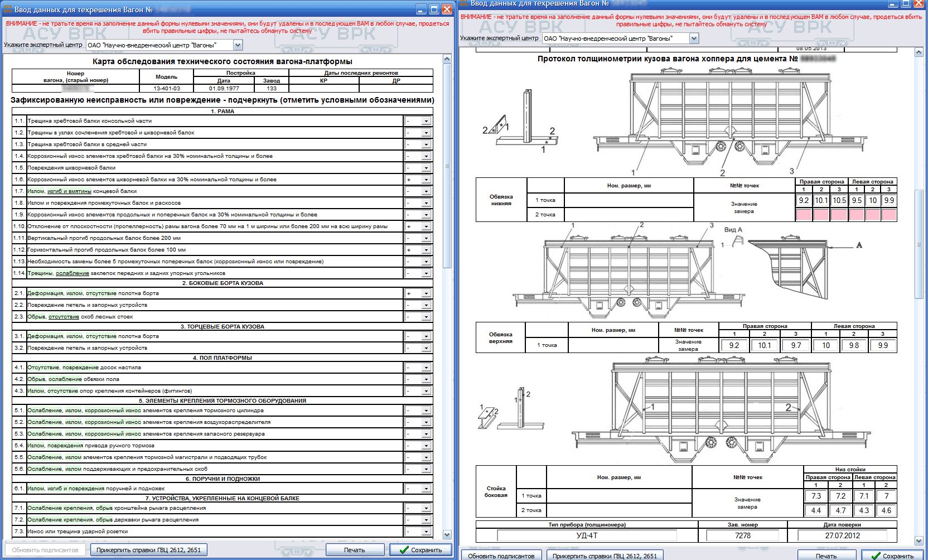Click Завод cell 133
Image resolution: width=928 pixels, height=560 pixels.
tap(272, 88)
